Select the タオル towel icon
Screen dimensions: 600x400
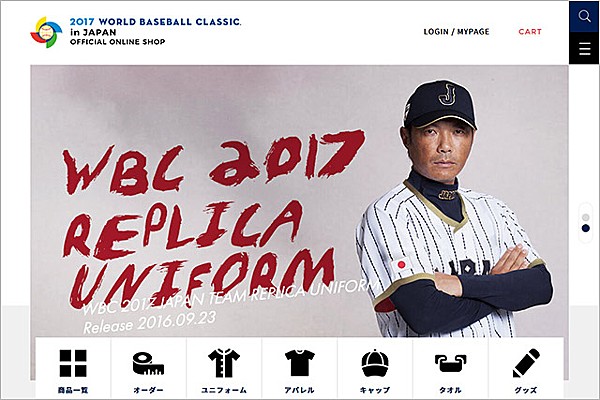click(450, 363)
